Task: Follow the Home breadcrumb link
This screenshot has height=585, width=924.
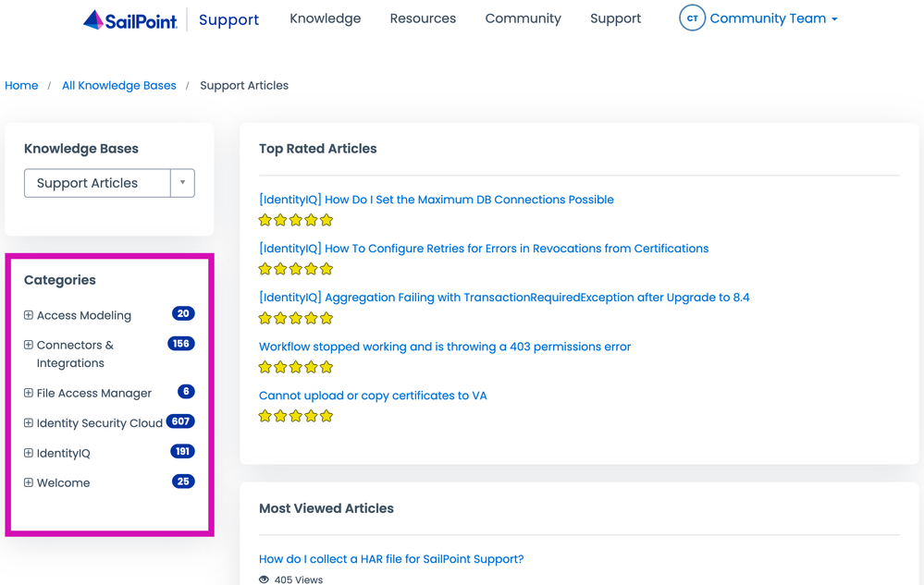Action: [21, 85]
